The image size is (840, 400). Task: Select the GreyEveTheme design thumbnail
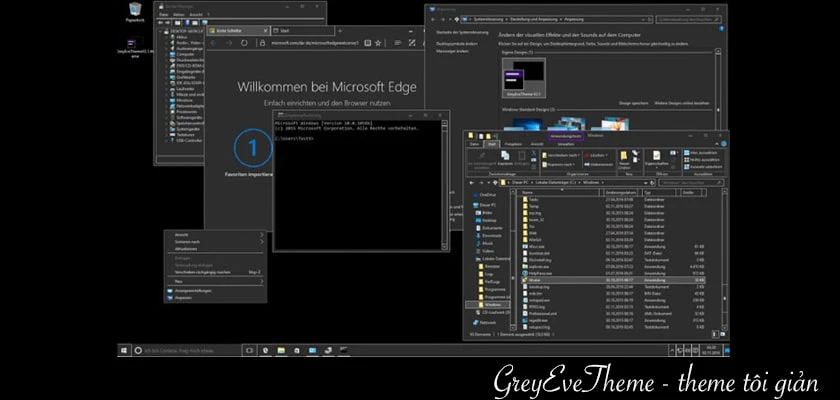tap(523, 79)
